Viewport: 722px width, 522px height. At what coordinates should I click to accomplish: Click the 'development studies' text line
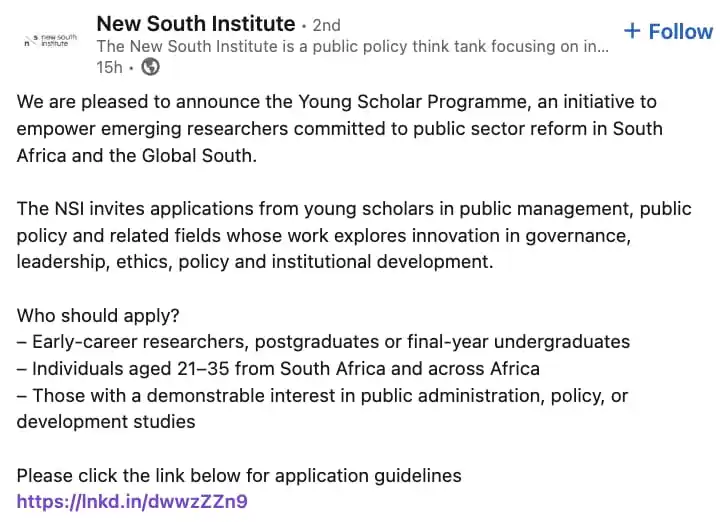(106, 422)
